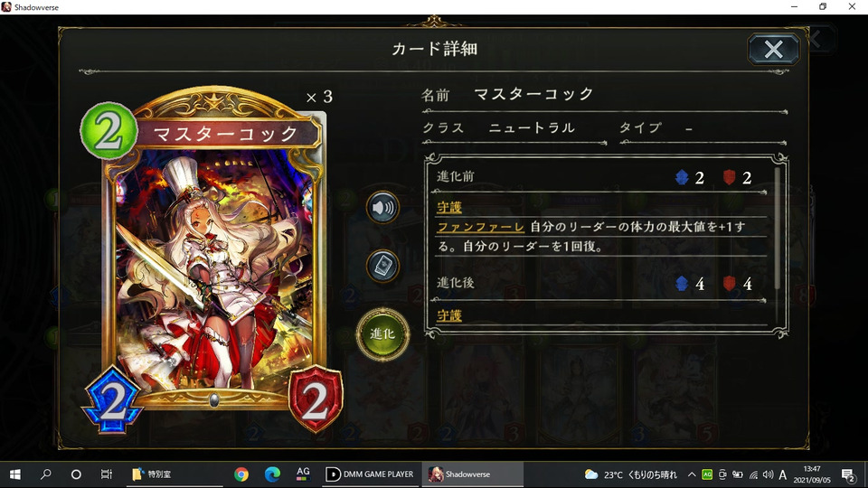The height and width of the screenshot is (488, 868).
Task: Open the volume control in tray
Action: 768,474
